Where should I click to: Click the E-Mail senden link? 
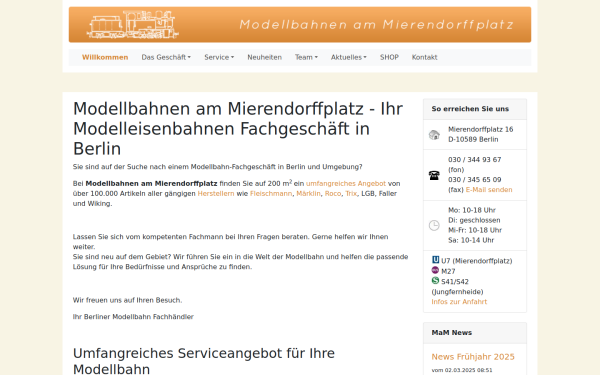tap(489, 190)
